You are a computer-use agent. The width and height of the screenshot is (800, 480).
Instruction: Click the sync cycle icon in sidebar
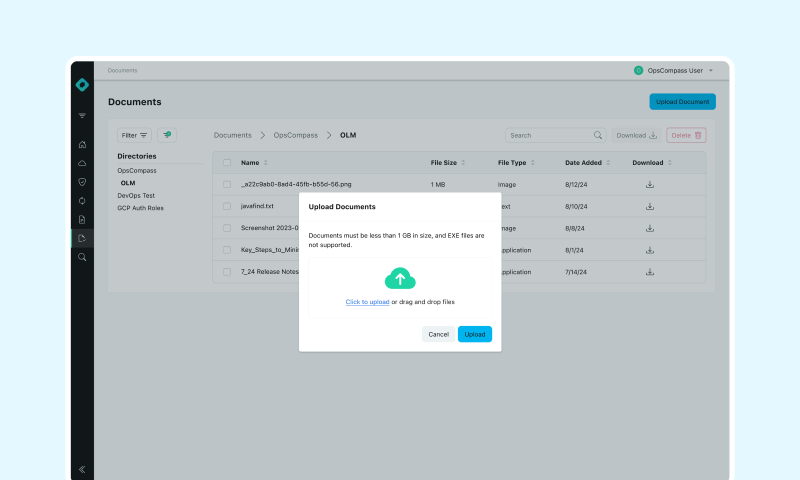coord(82,201)
